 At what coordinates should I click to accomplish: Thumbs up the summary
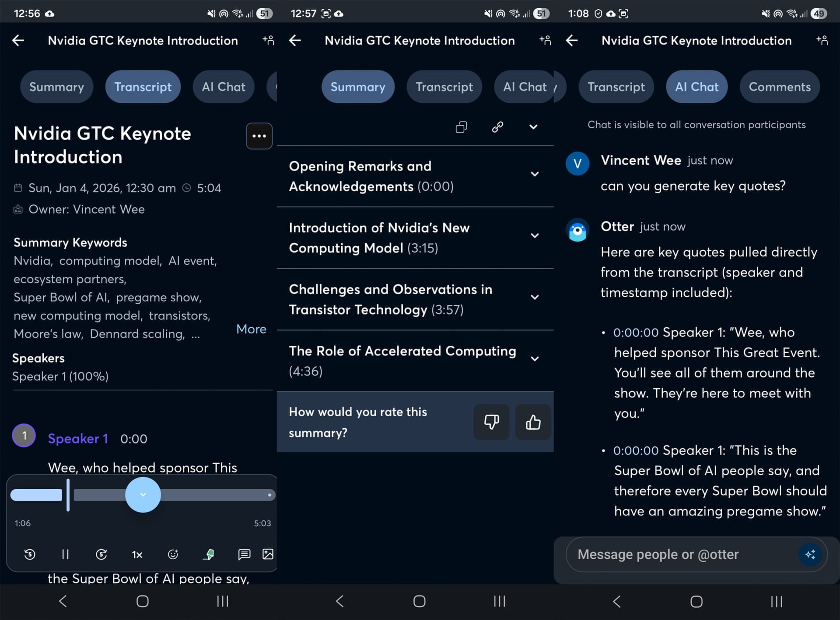point(533,422)
